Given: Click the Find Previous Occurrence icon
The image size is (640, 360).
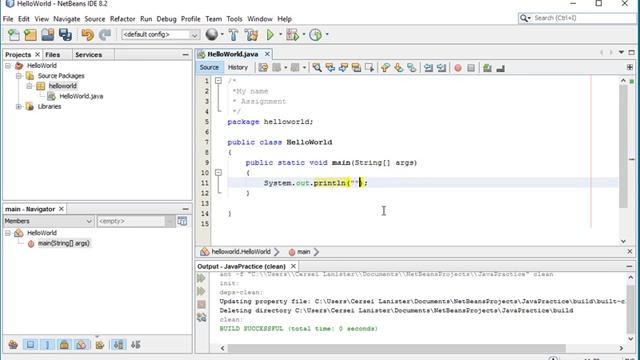Looking at the screenshot, I should (330, 68).
